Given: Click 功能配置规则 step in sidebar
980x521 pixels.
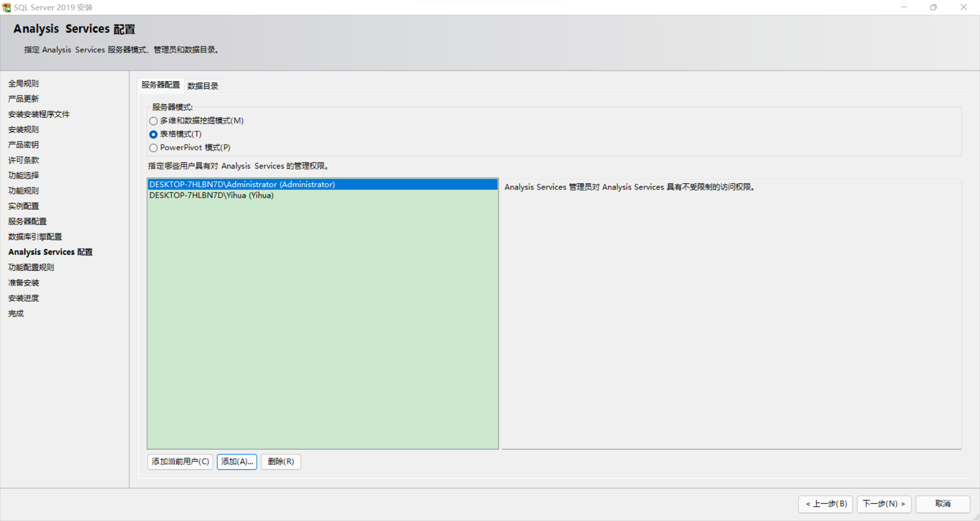Looking at the screenshot, I should (x=31, y=267).
